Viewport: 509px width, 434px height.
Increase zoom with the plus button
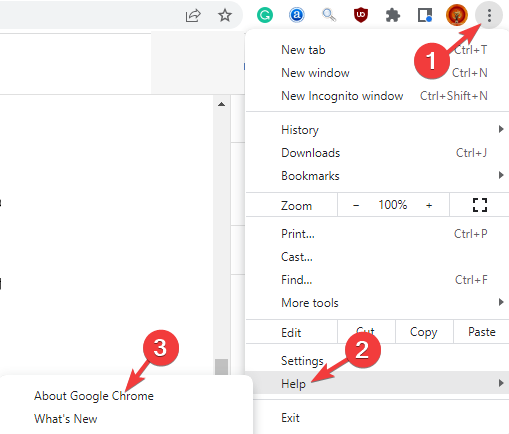(429, 205)
